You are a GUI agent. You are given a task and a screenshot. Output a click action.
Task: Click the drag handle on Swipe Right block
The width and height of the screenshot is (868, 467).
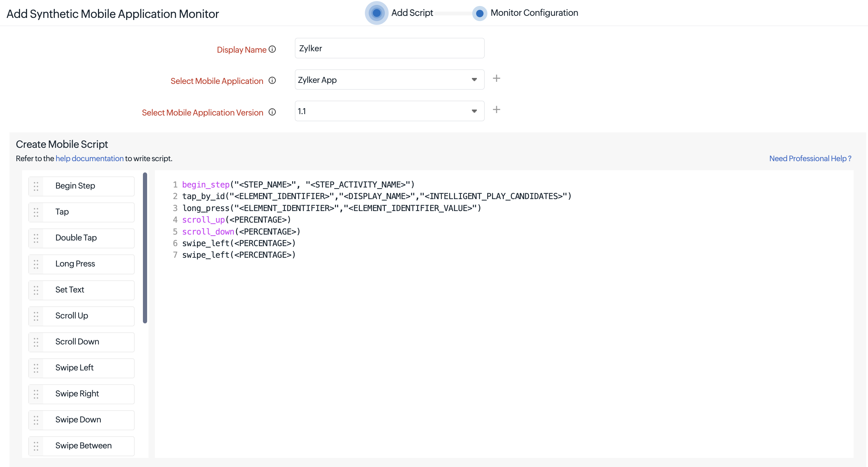36,394
